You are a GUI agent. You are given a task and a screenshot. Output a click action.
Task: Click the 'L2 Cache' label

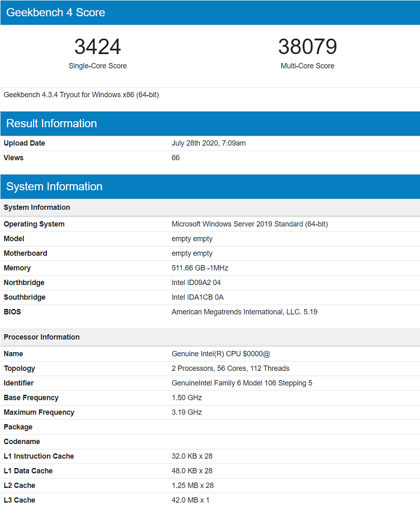tap(19, 485)
